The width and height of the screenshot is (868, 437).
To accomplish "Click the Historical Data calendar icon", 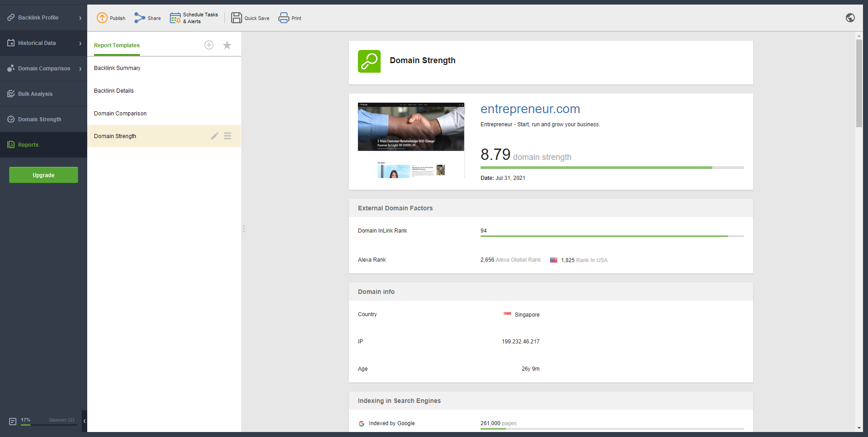I will click(11, 43).
